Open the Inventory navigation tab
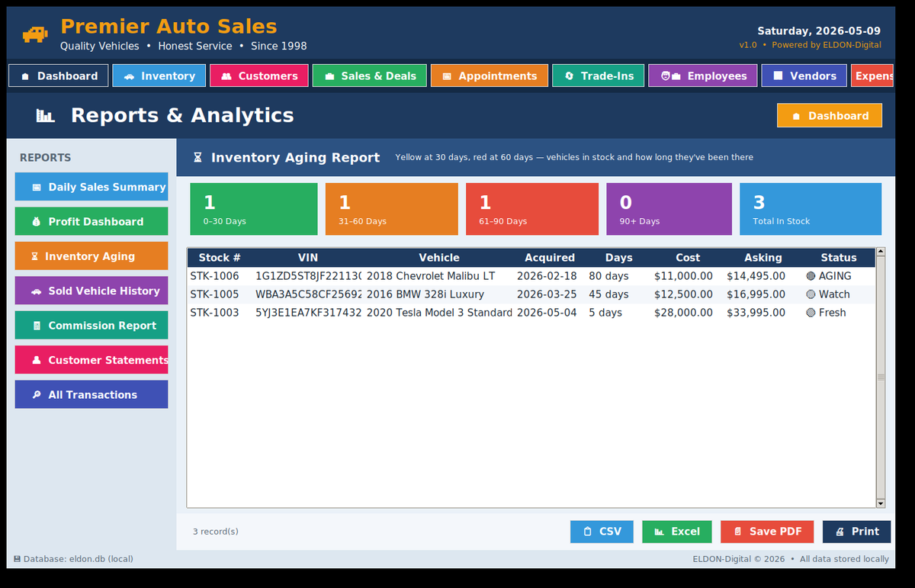The width and height of the screenshot is (915, 588). (159, 76)
